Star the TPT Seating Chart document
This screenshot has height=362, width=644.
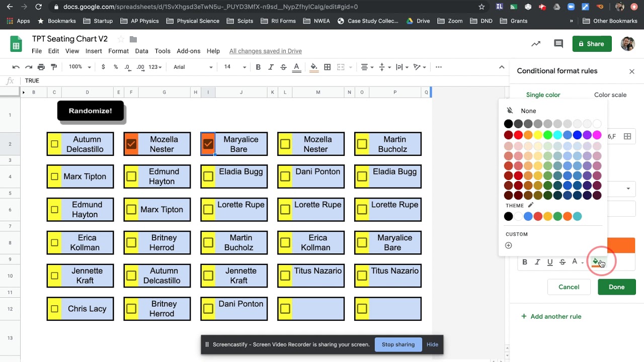121,39
